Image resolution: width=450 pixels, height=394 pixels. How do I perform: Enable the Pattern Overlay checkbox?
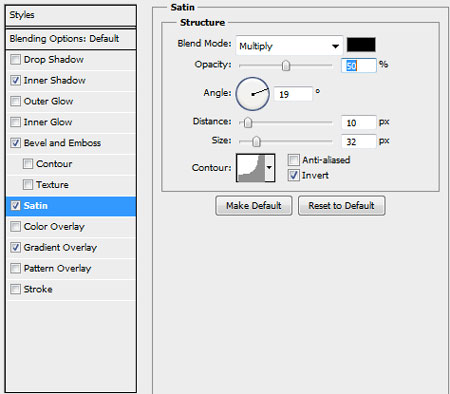point(15,268)
